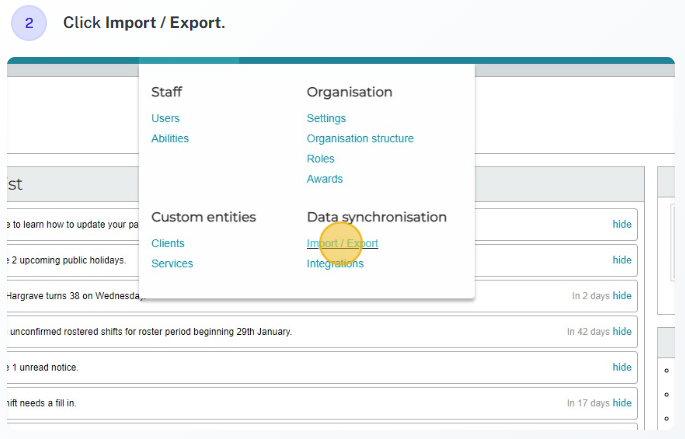Hide the shift needs fill in notification
Viewport: 685px width, 439px height.
[x=622, y=403]
